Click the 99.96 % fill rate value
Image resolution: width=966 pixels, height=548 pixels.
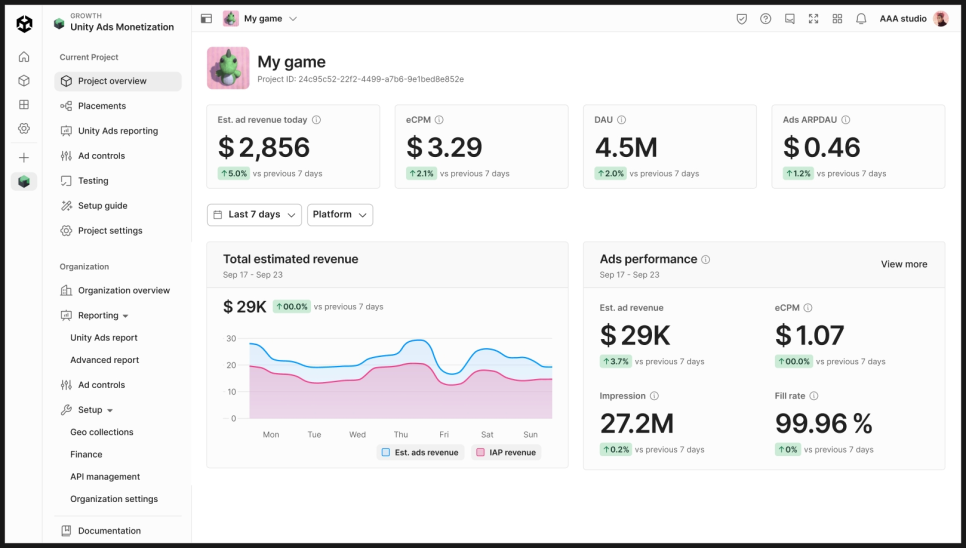(x=824, y=424)
